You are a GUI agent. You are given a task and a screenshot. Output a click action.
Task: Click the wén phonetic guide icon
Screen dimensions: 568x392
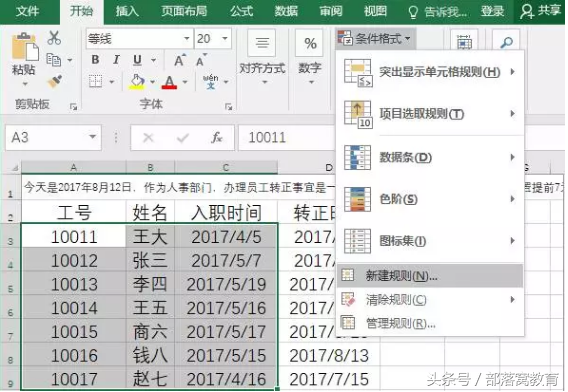click(x=210, y=82)
